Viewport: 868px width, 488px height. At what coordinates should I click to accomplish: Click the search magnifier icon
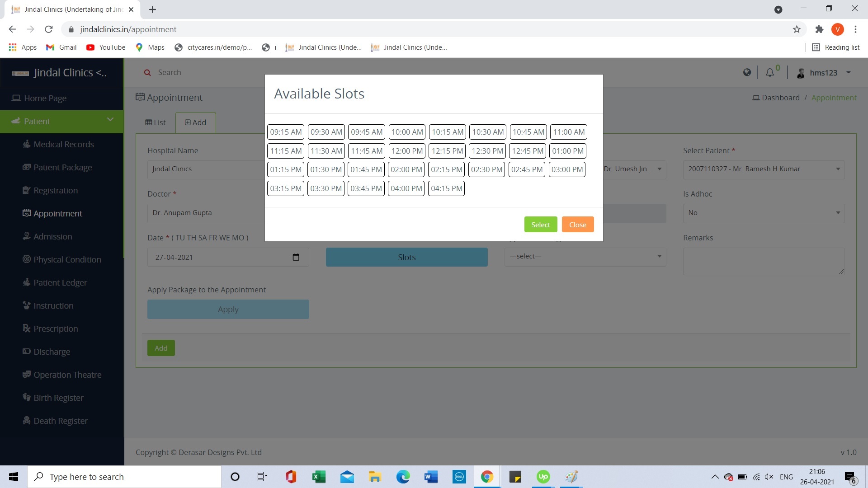point(147,72)
